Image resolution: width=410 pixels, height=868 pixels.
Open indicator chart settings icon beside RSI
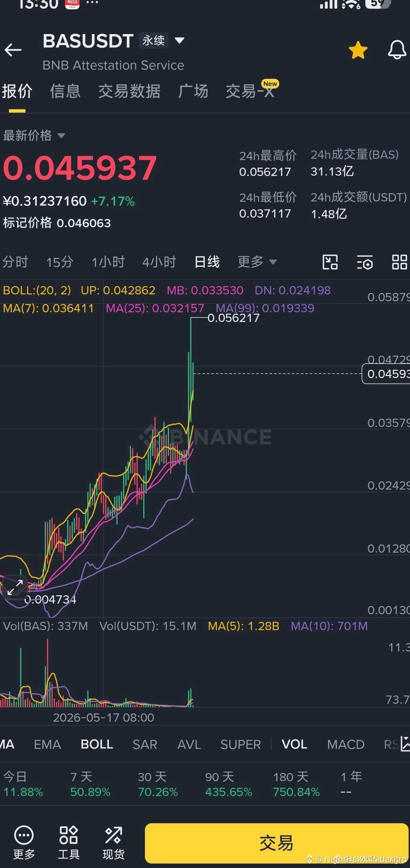[405, 744]
